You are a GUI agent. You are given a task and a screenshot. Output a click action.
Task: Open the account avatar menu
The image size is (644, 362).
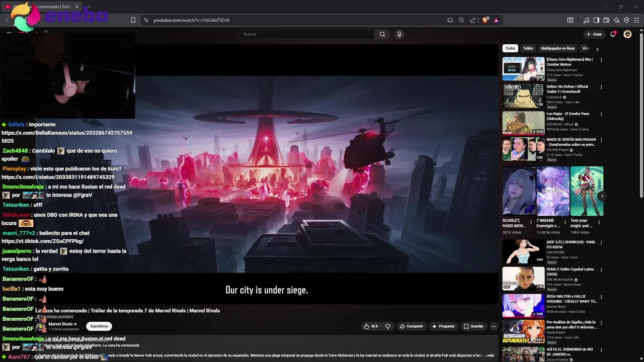click(627, 34)
